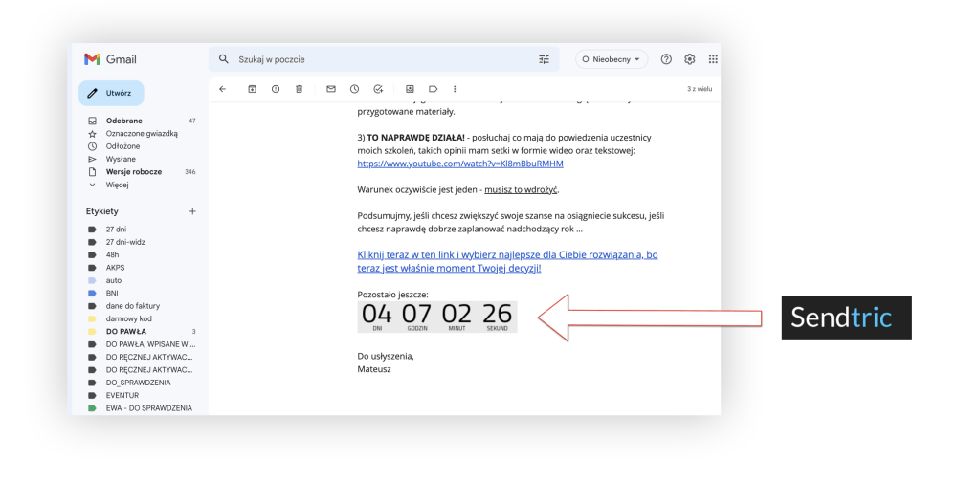
Task: Open the label-as tag icon
Action: pos(433,89)
